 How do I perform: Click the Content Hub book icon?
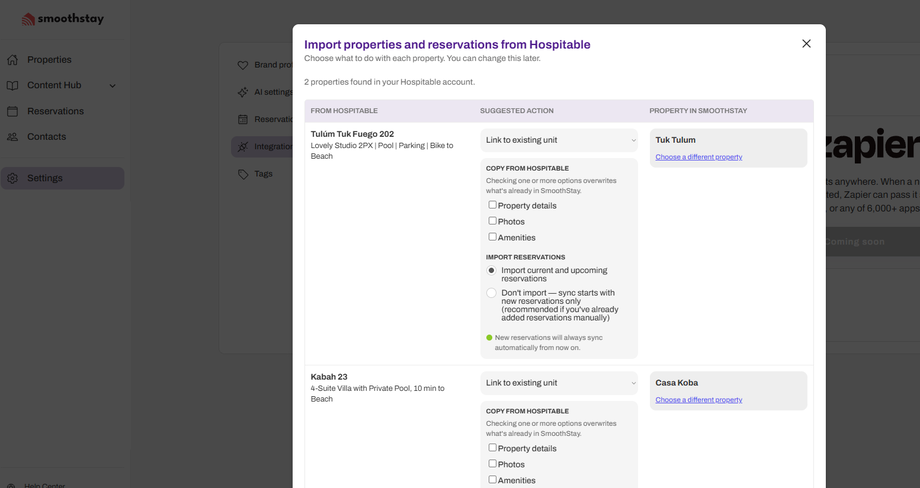tap(12, 86)
